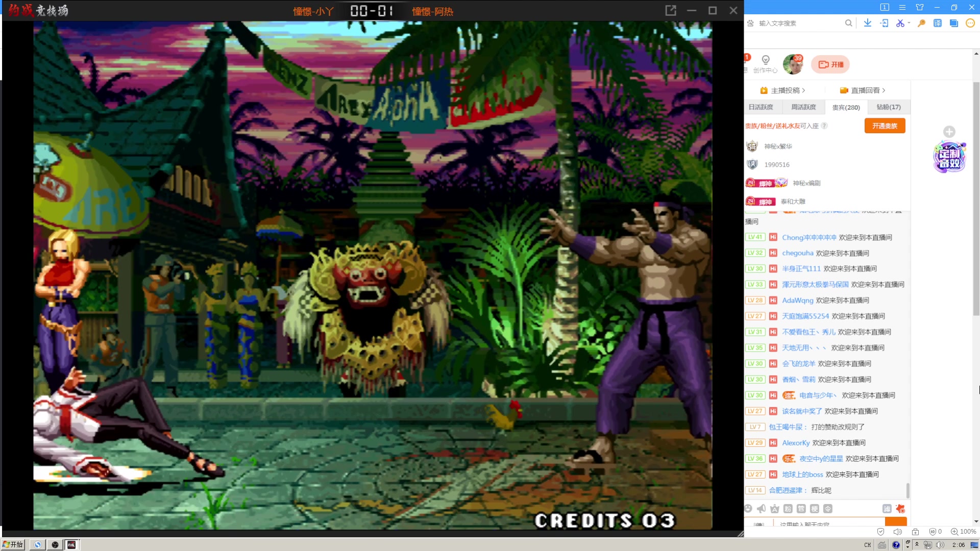This screenshot has height=551, width=980.
Task: Switch to the 贵宾(280) tab
Action: [x=846, y=107]
